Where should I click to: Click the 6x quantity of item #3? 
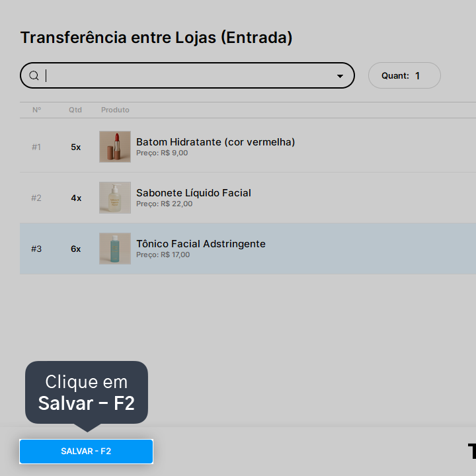pyautogui.click(x=76, y=249)
